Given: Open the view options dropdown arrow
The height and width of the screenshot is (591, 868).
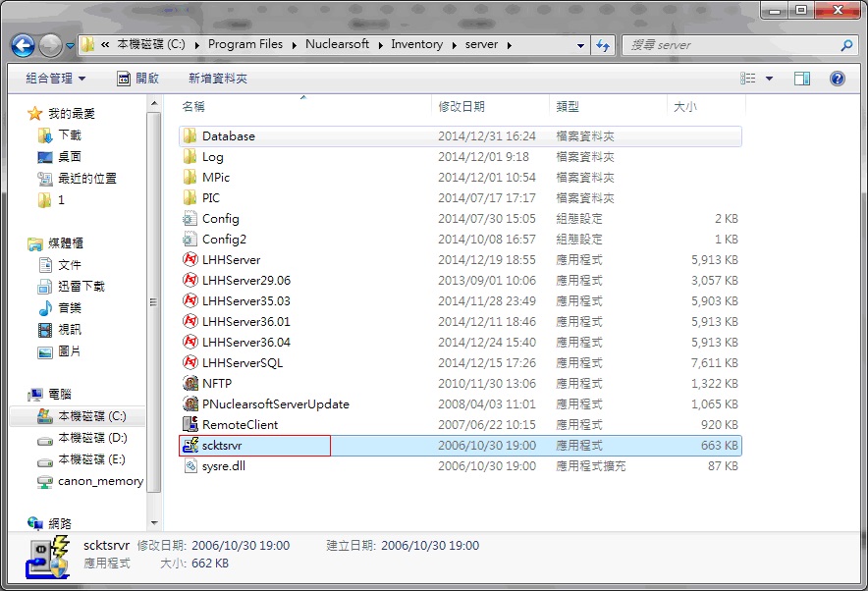Looking at the screenshot, I should (x=769, y=79).
